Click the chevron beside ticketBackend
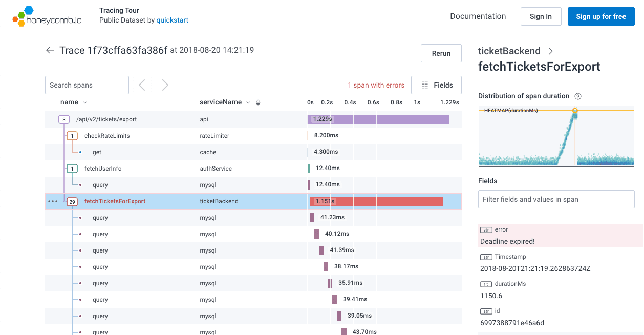Screen dimensions: 644x335 pyautogui.click(x=550, y=51)
